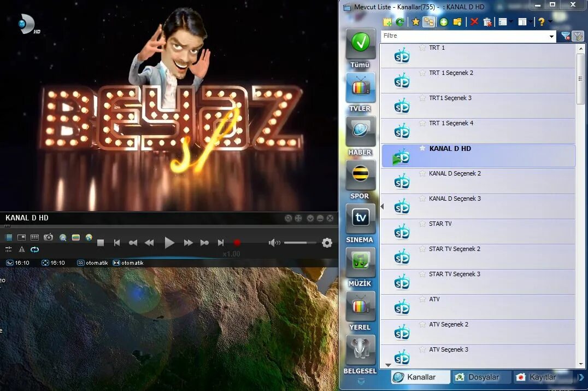Toggle favorite star for ATV
Viewport: 588px width, 391px height.
422,299
